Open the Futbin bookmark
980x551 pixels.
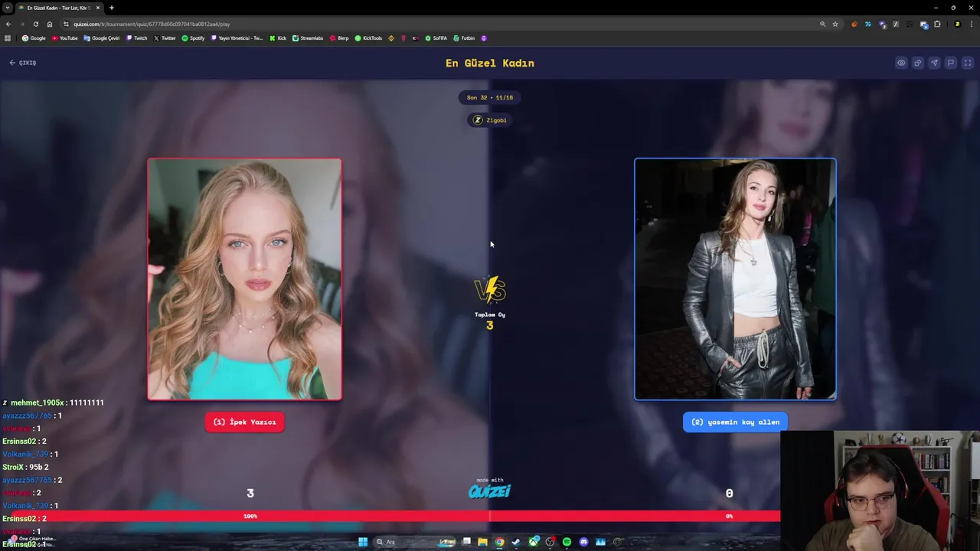(465, 38)
